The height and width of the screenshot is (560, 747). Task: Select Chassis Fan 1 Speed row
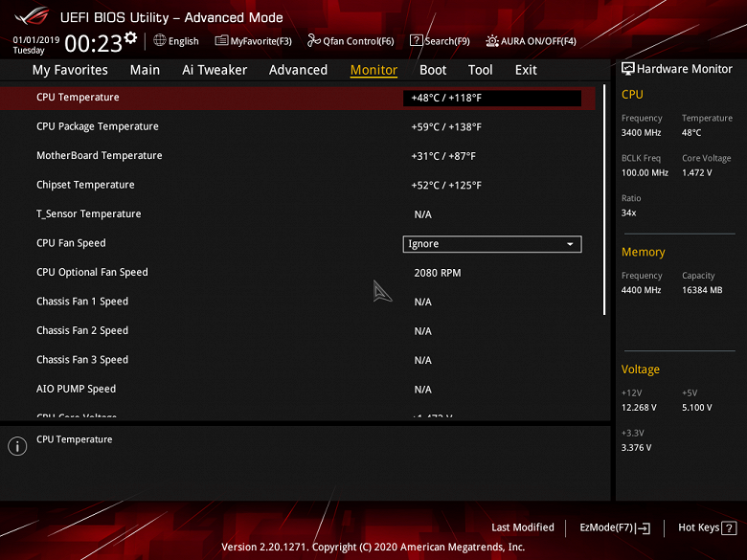tap(298, 302)
